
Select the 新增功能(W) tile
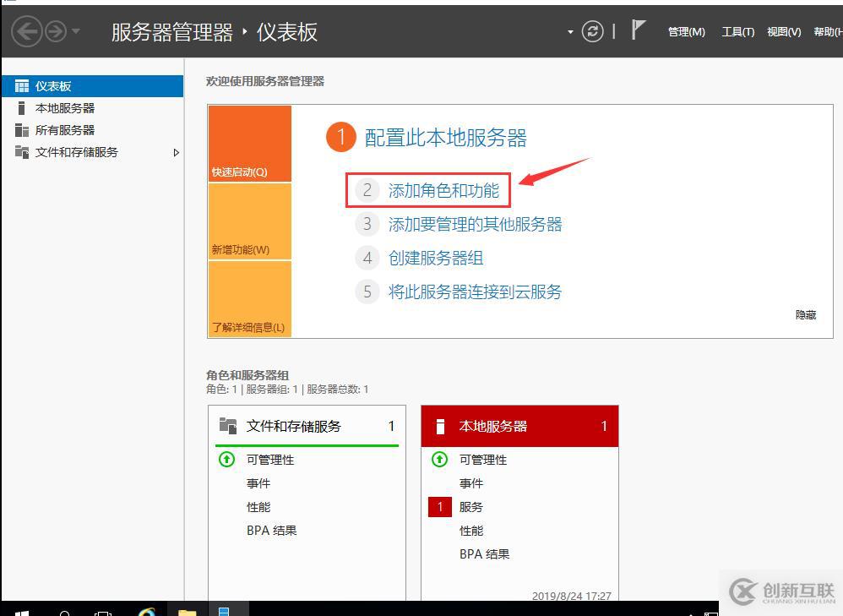[x=250, y=221]
